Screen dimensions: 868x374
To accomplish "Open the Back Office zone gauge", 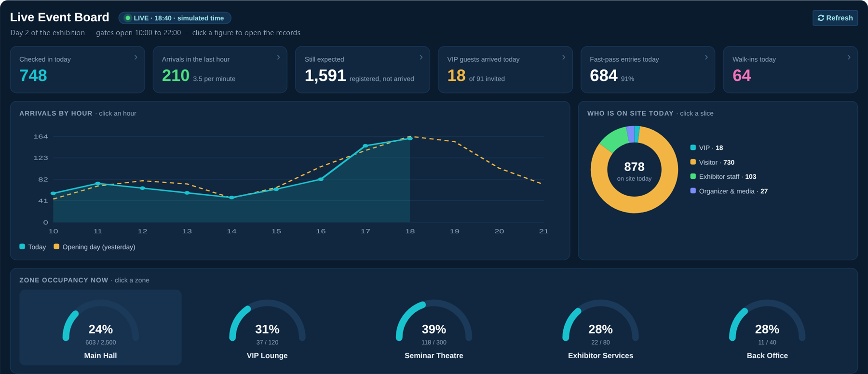I will click(767, 327).
